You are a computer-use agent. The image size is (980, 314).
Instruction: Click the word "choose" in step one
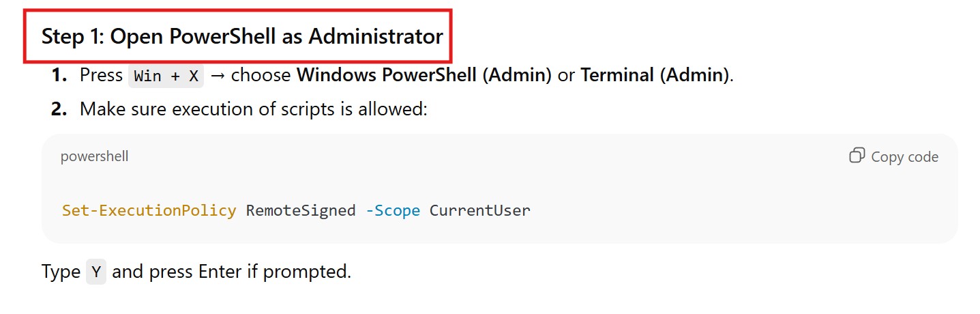[x=261, y=75]
